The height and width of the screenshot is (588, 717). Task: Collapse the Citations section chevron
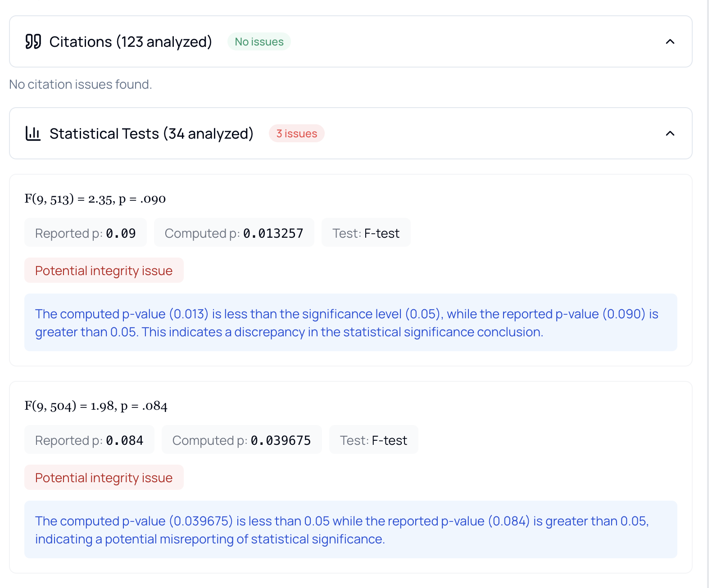(x=670, y=42)
